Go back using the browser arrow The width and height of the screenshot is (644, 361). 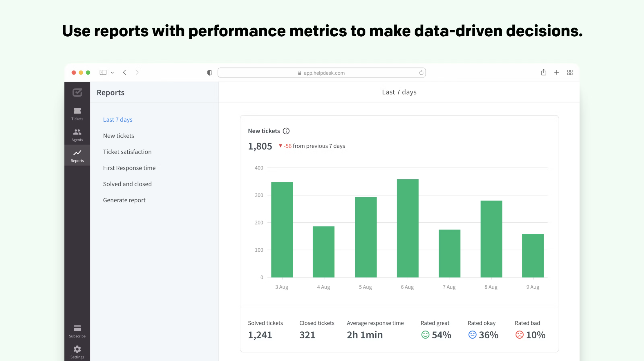click(124, 72)
